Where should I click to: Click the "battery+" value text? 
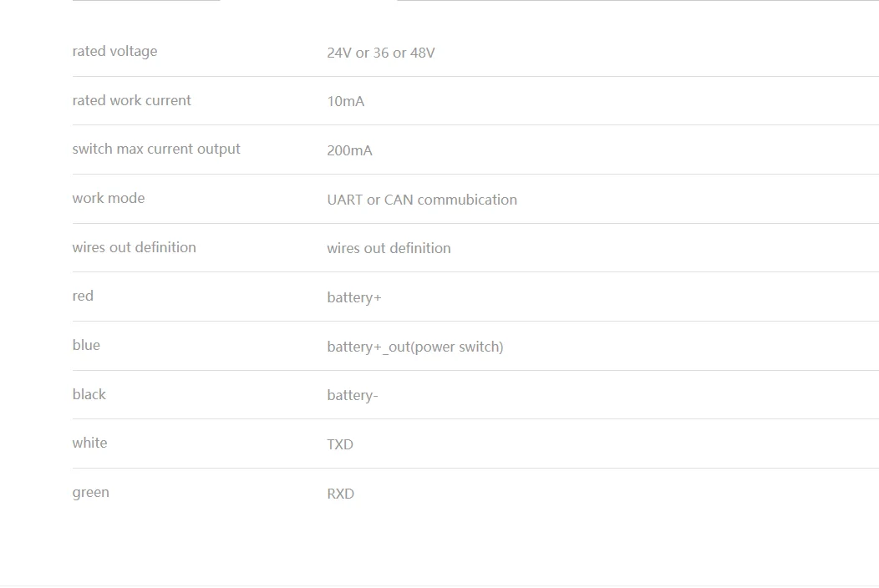(354, 297)
